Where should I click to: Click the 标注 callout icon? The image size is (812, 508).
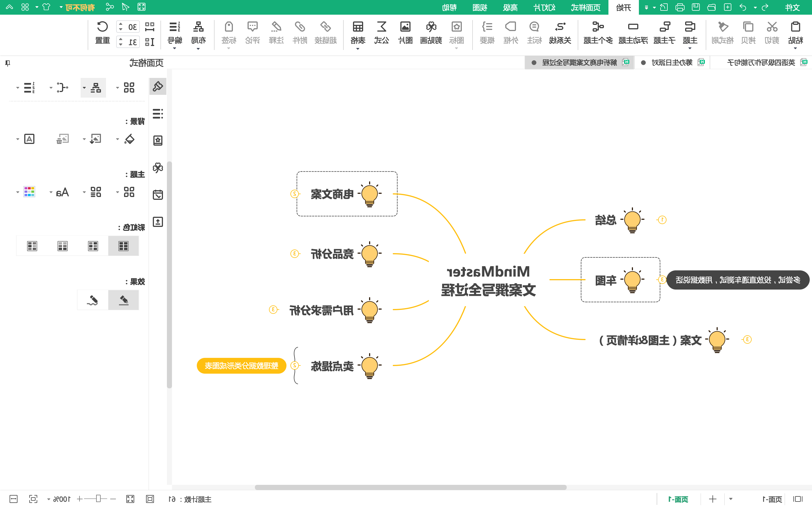click(x=534, y=27)
